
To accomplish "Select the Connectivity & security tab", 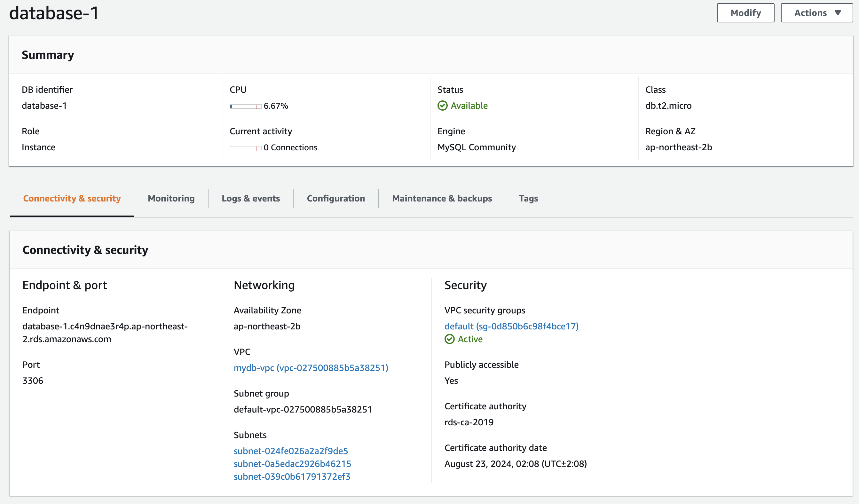I will coord(72,198).
